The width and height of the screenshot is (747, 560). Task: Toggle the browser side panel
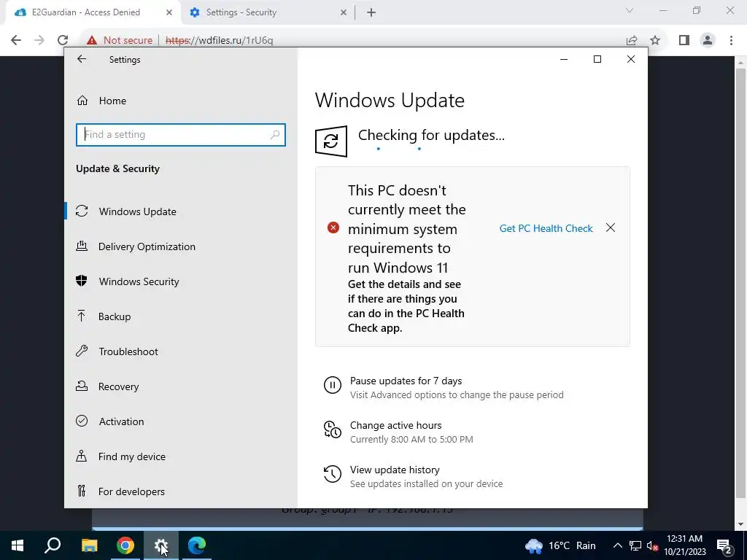tap(684, 40)
